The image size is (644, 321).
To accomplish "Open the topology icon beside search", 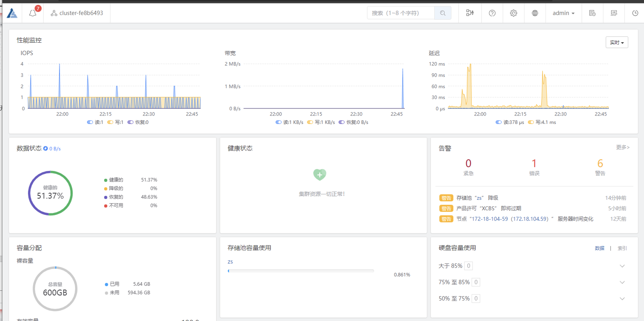I will 470,13.
